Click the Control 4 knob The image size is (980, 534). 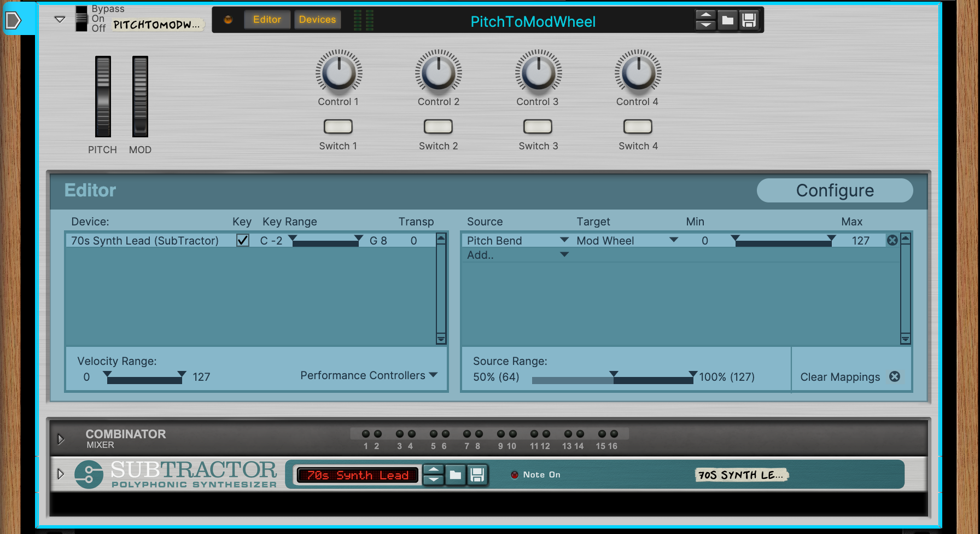coord(638,73)
